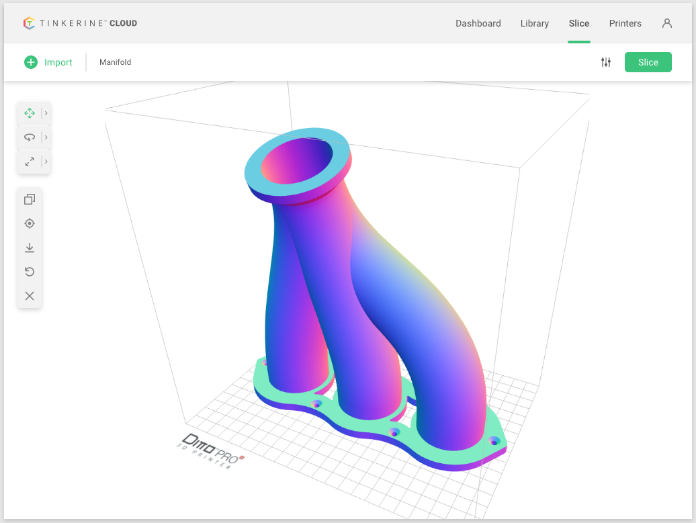Screen dimensions: 696x523
Task: Expand the Move tool options chevron
Action: (x=46, y=113)
